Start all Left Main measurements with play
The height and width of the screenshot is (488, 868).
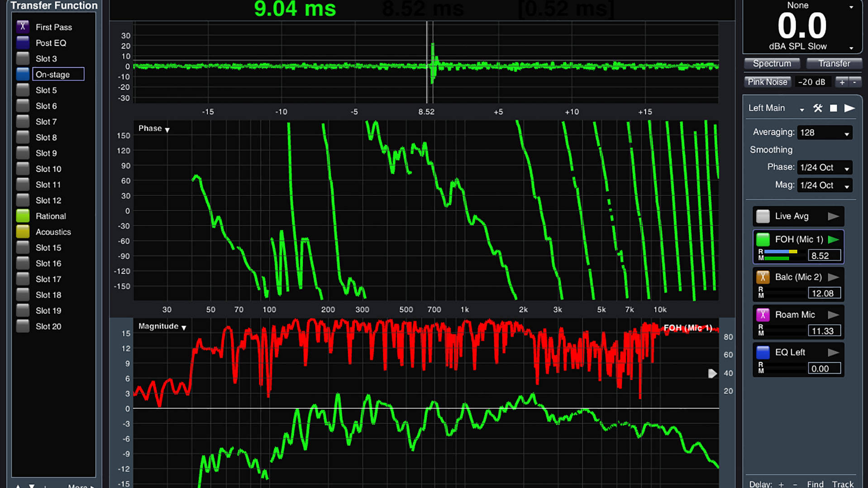coord(849,108)
